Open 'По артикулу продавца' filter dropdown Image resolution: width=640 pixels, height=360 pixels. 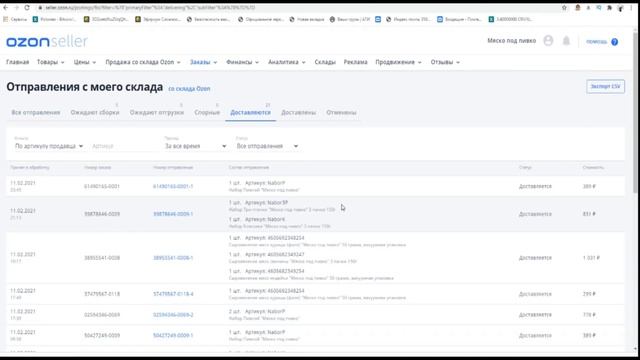(49, 146)
